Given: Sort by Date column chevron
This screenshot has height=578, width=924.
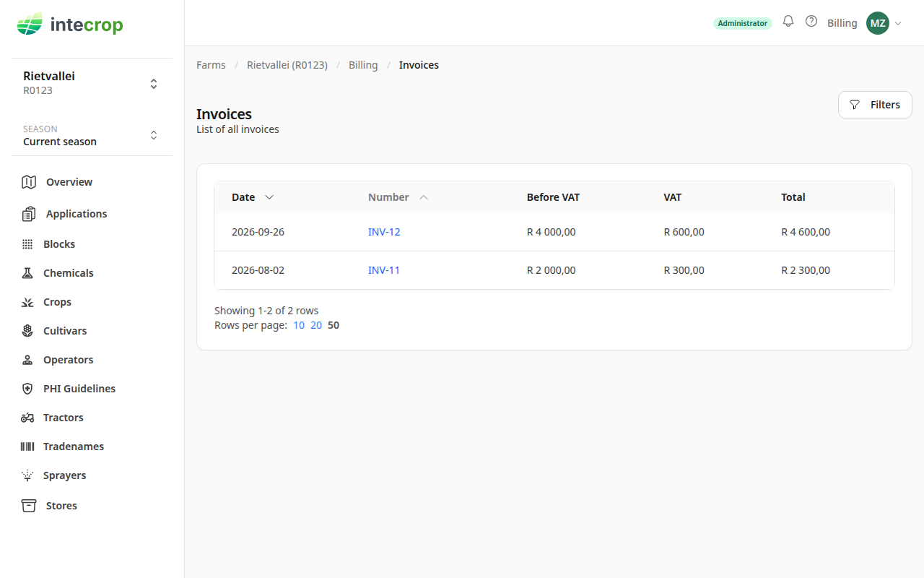Looking at the screenshot, I should [269, 197].
